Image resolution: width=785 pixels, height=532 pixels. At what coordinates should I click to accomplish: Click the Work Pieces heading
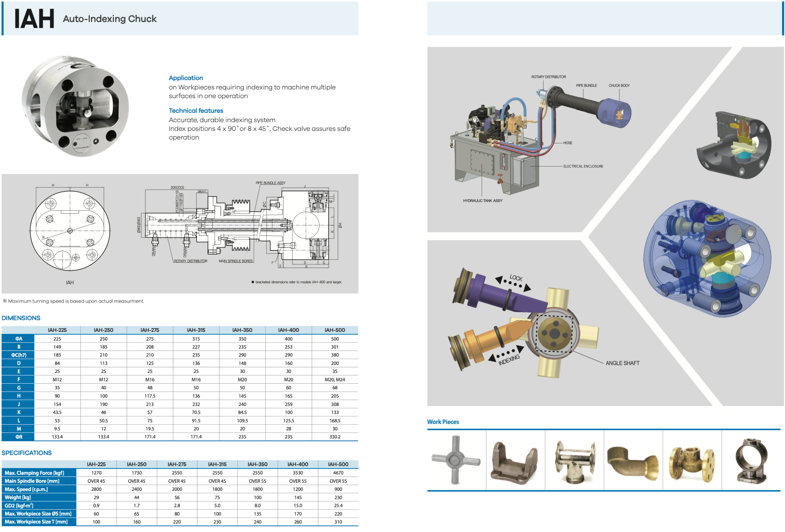(443, 422)
